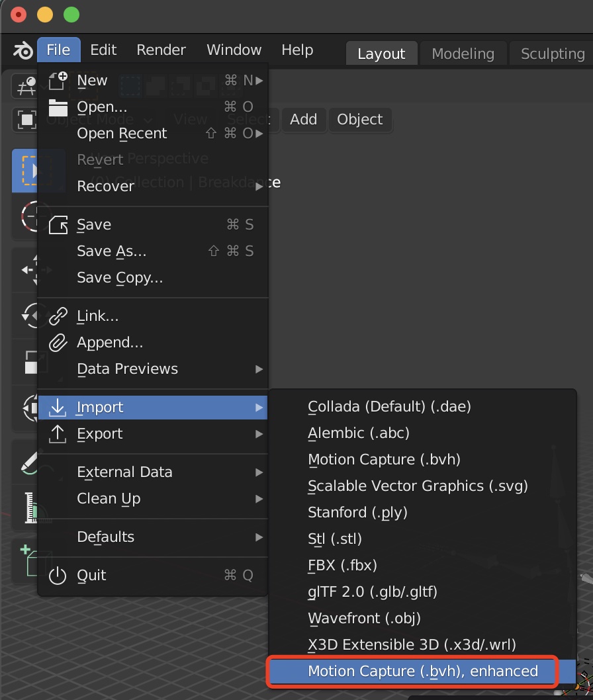Expand the Recover submenu
Viewport: 593px width, 700px height.
153,186
